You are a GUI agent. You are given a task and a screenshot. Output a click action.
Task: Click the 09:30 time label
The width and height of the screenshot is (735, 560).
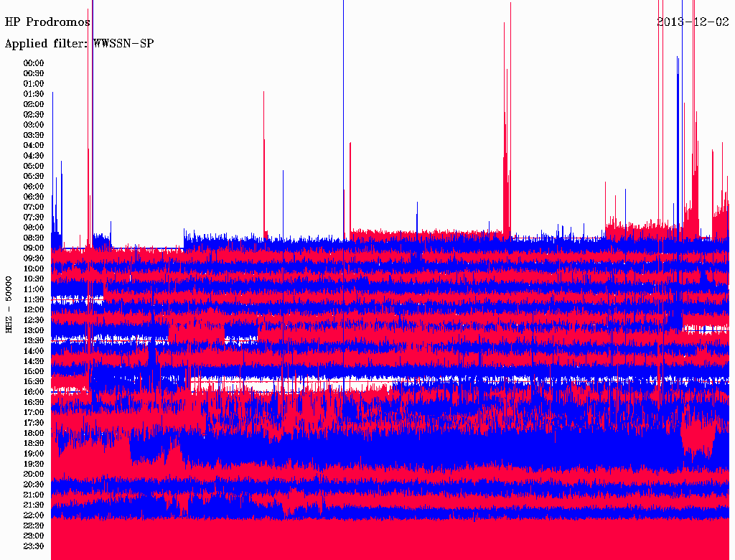coord(34,258)
